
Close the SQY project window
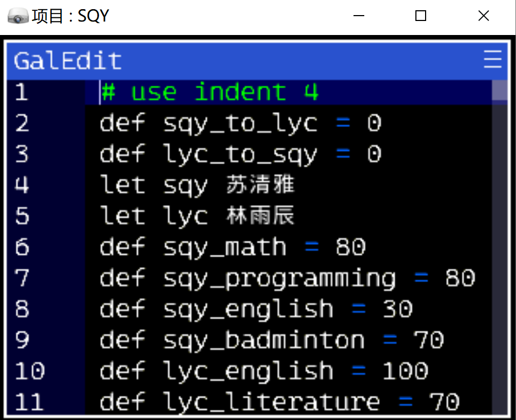pos(483,16)
